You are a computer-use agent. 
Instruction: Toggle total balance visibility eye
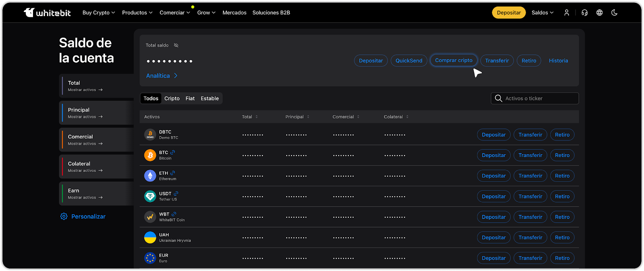click(176, 45)
